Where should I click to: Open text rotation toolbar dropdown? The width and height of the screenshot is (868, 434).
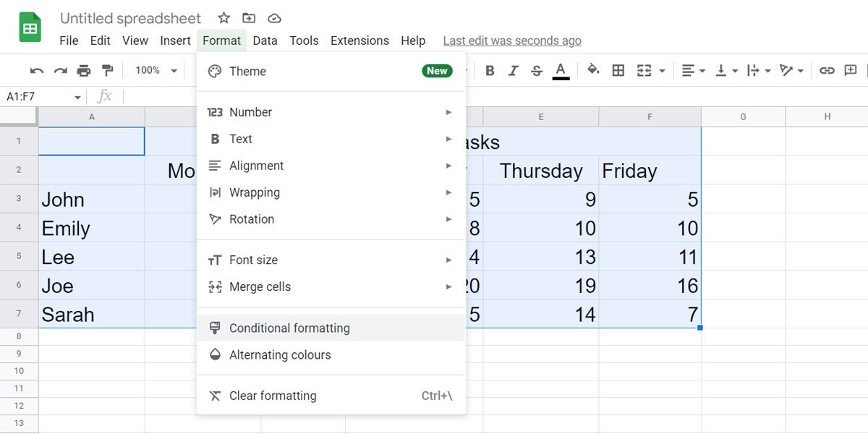(x=792, y=70)
